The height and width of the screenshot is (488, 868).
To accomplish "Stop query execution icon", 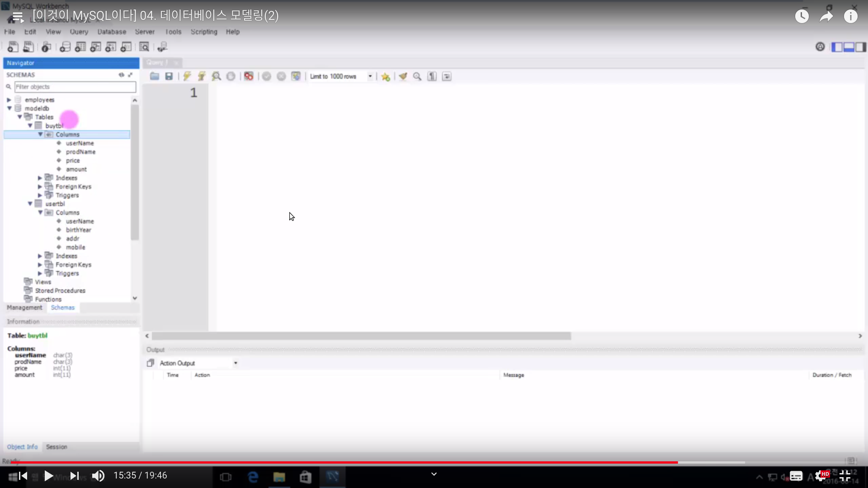I will 231,76.
